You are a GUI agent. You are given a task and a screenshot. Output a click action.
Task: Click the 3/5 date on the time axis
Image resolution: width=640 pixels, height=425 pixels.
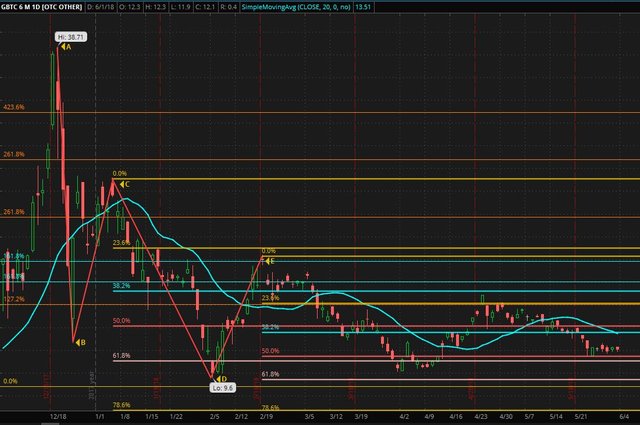click(309, 417)
